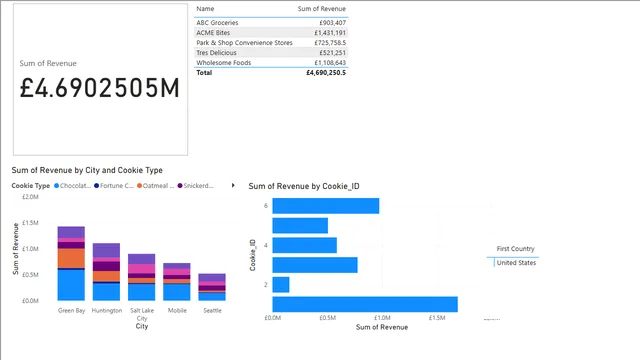Select Fortune Cookie legend color dot
The image size is (640, 360).
96,186
